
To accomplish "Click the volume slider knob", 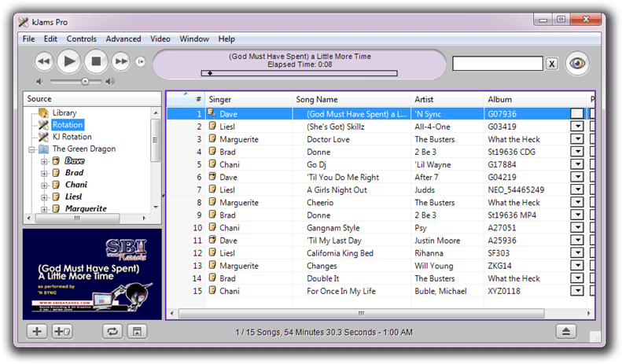I will click(x=85, y=81).
